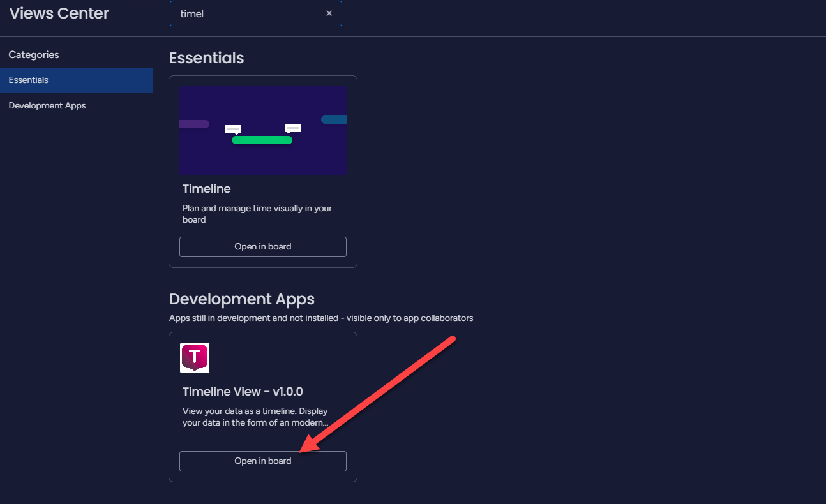Click the left white tooltip bubble in preview

232,129
